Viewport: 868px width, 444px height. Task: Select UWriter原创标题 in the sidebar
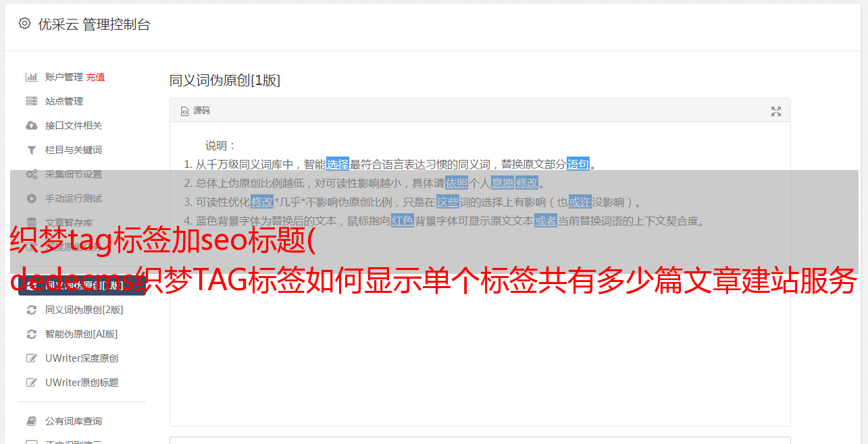(82, 383)
